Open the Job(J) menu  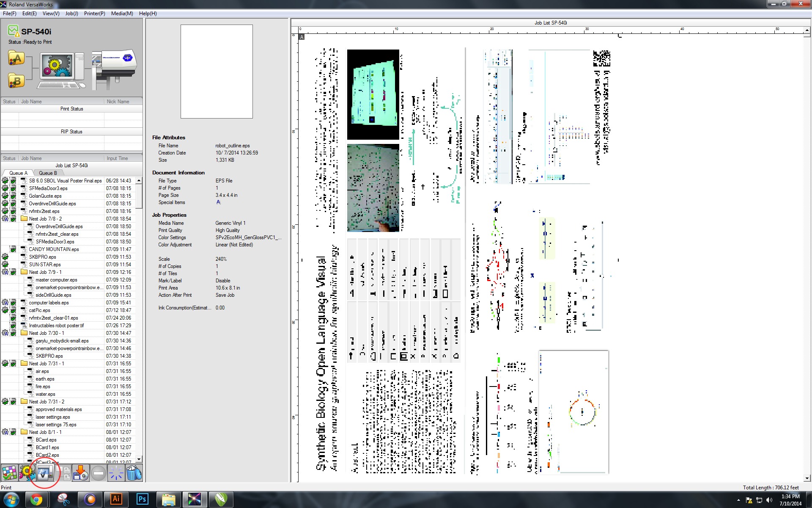click(72, 14)
